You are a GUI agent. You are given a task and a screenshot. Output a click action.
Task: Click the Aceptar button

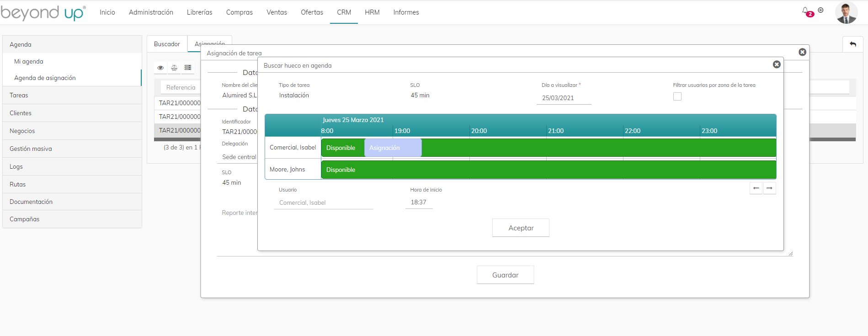(x=521, y=228)
